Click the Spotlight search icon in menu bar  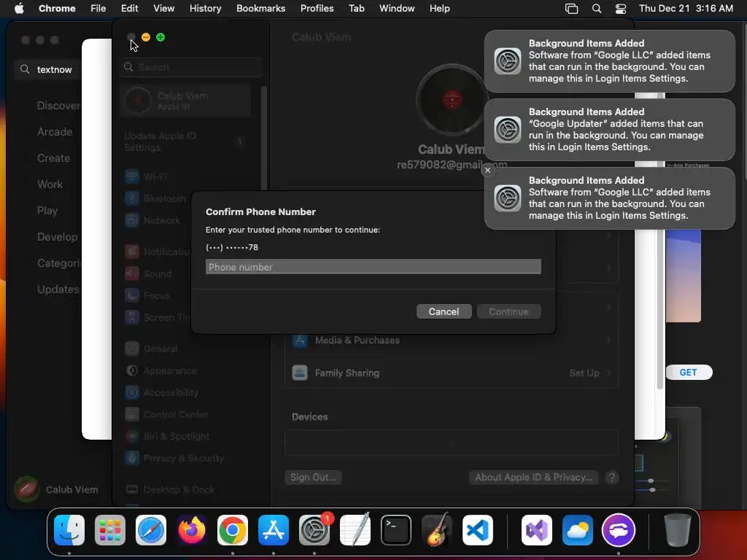click(597, 8)
